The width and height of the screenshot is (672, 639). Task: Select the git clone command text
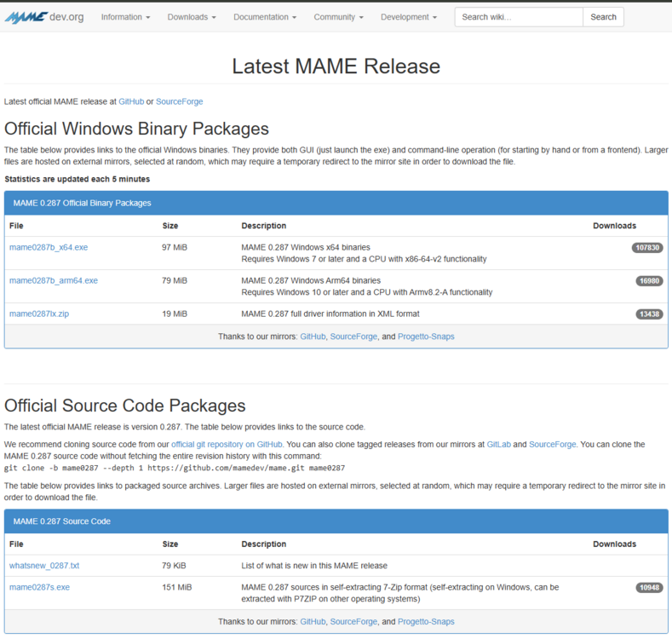175,468
